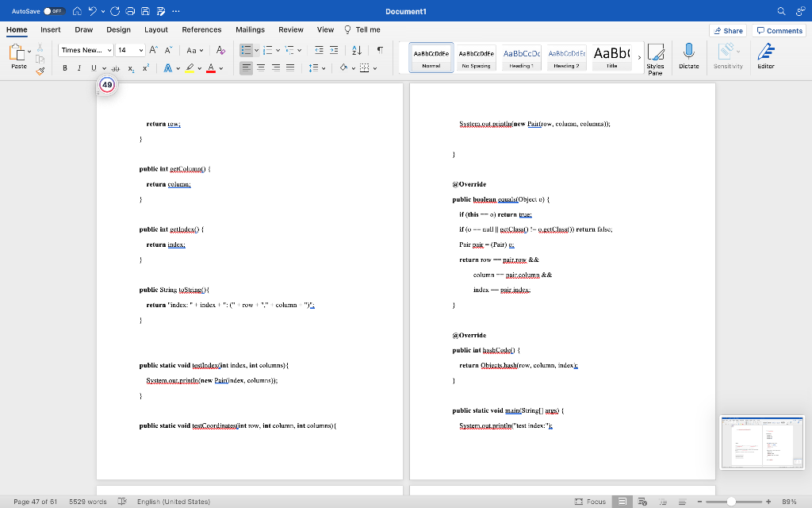
Task: Center the text alignment
Action: point(261,68)
